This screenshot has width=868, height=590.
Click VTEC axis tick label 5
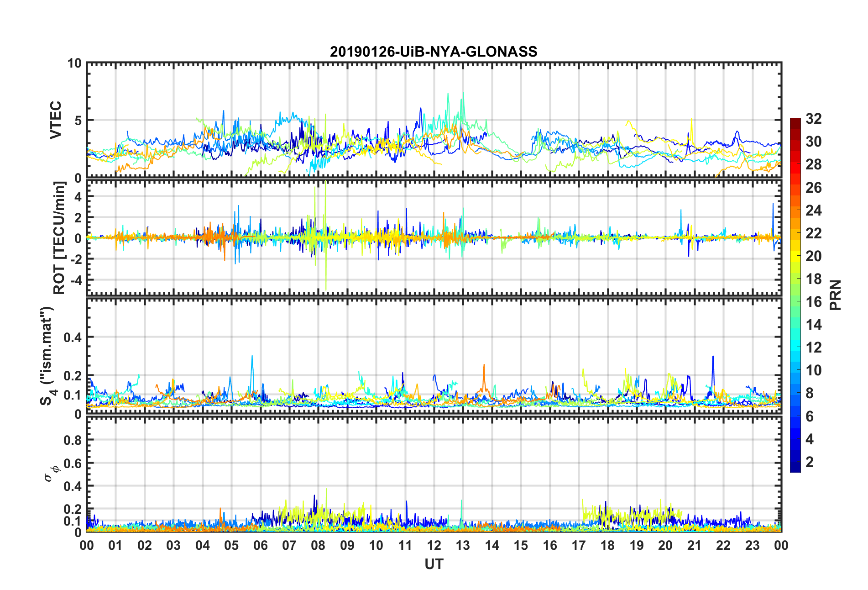pos(78,121)
